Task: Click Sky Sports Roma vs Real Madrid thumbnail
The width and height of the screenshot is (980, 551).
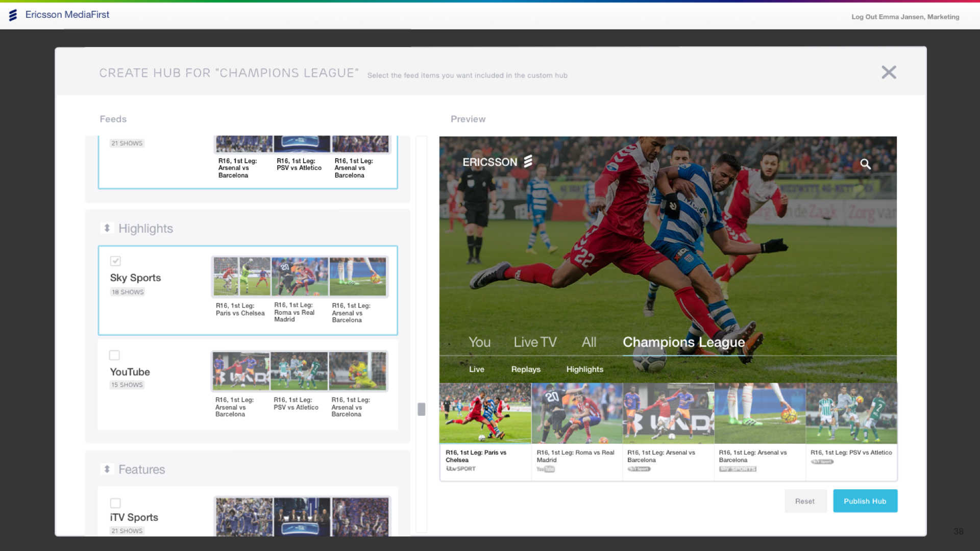Action: click(x=300, y=277)
